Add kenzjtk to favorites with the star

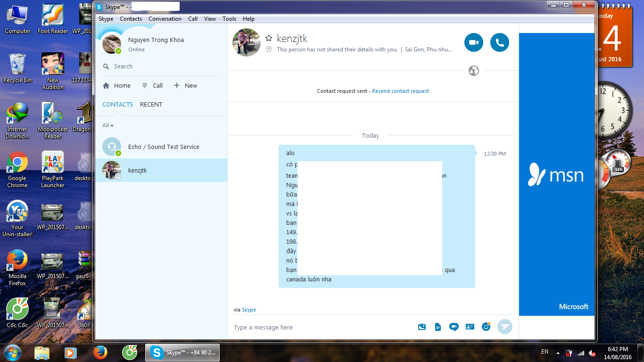(269, 38)
